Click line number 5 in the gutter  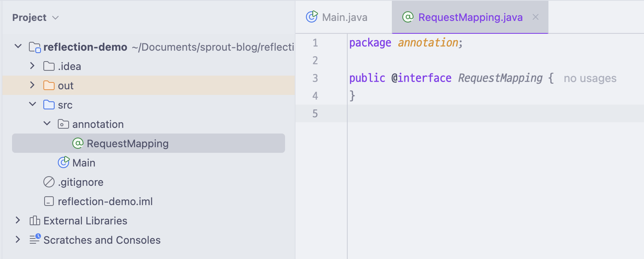[x=315, y=114]
